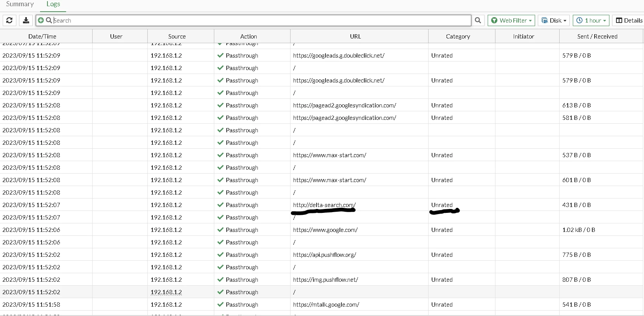Open the 1 hour time range dropdown
The image size is (644, 316).
point(591,20)
